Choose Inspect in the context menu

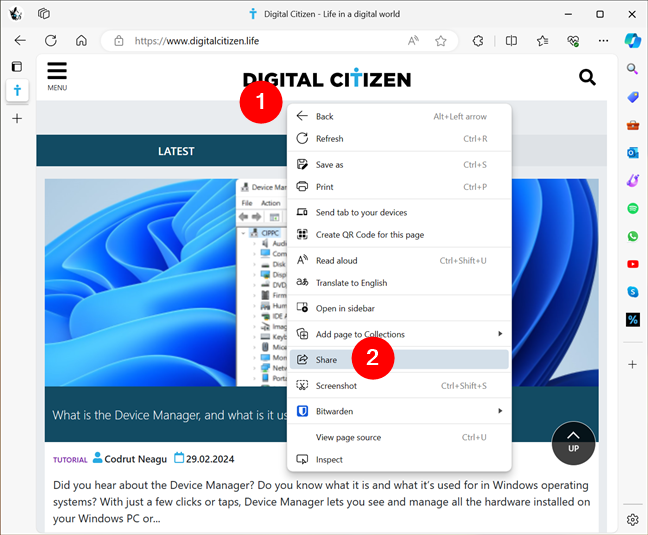point(399,459)
